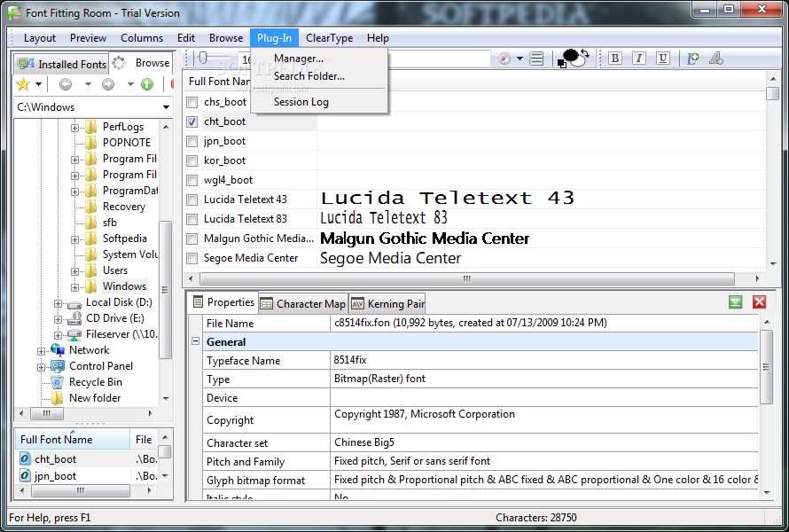Viewport: 789px width, 532px height.
Task: Open the ClearType menu
Action: [329, 38]
